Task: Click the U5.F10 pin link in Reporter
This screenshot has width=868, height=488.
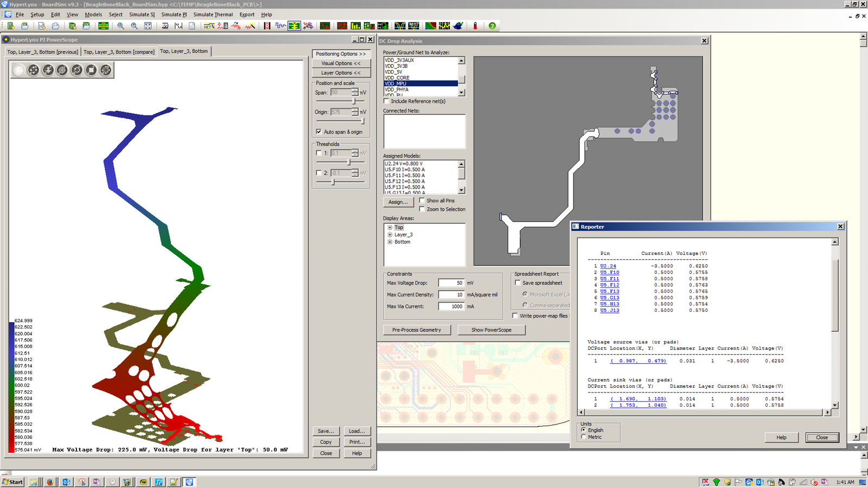Action: click(x=610, y=272)
